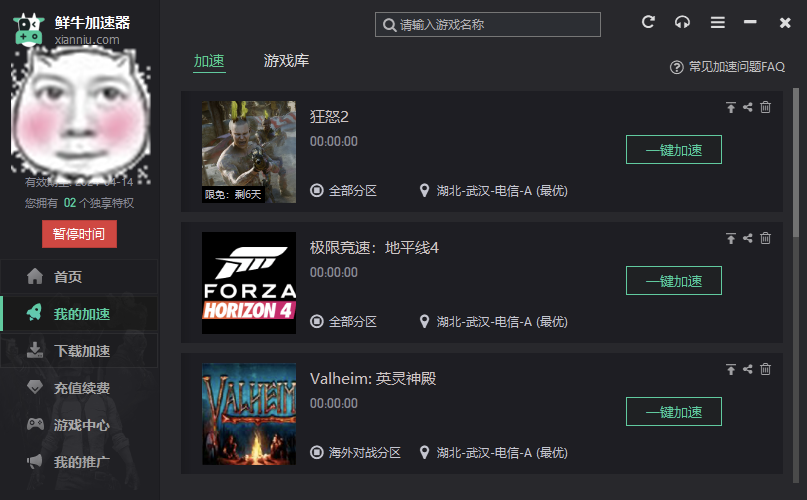Select 全部分区 region for Forza Horizon 4

344,322
